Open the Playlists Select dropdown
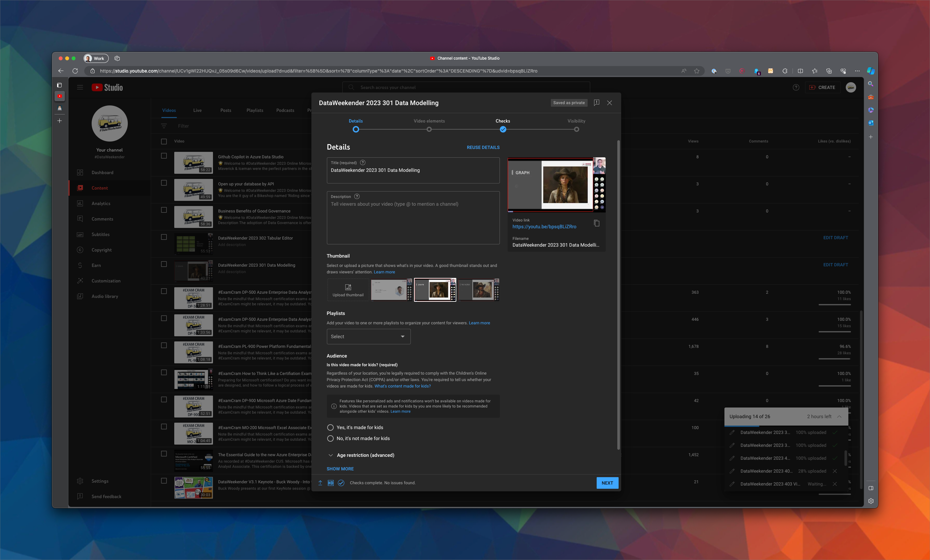This screenshot has width=930, height=560. pyautogui.click(x=369, y=336)
